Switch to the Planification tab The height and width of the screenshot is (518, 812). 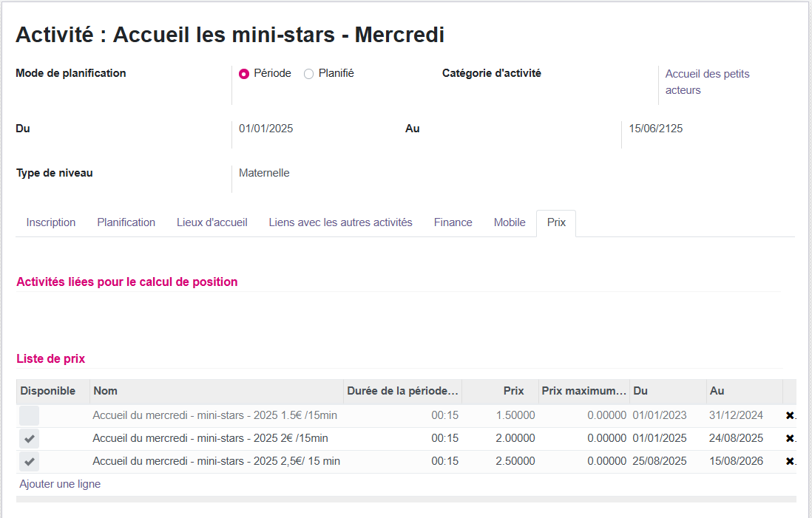pos(126,222)
